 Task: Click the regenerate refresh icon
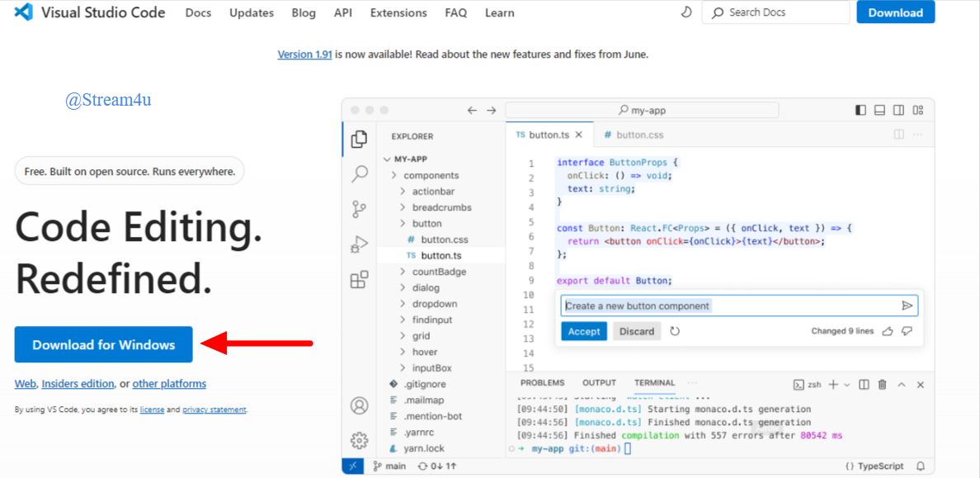(675, 331)
